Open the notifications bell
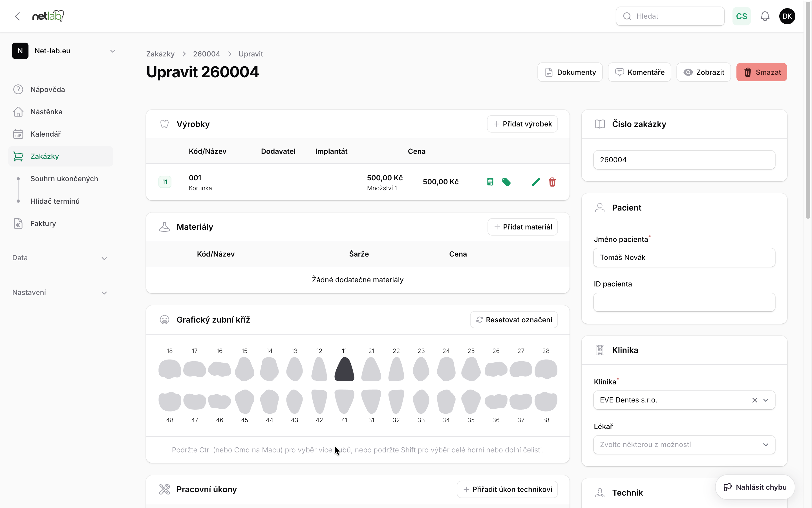Screen dimensions: 812x508 [765, 16]
